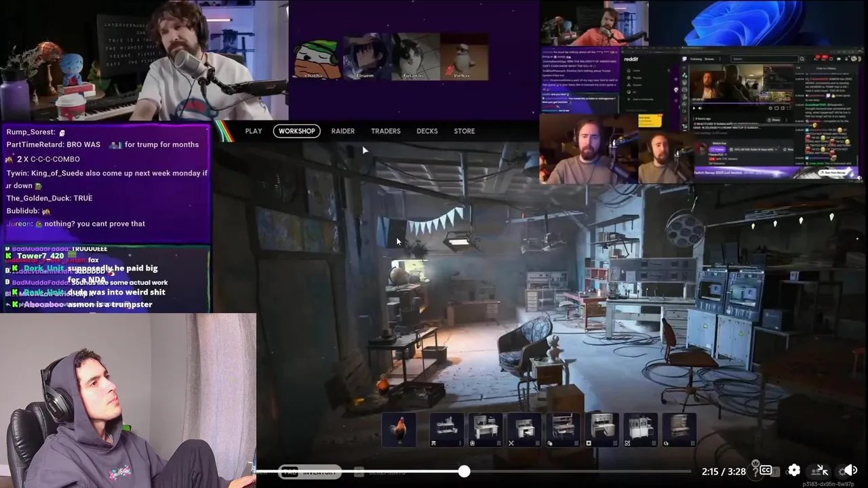Viewport: 868px width, 488px height.
Task: Seek using the video progress bar handle
Action: click(464, 471)
